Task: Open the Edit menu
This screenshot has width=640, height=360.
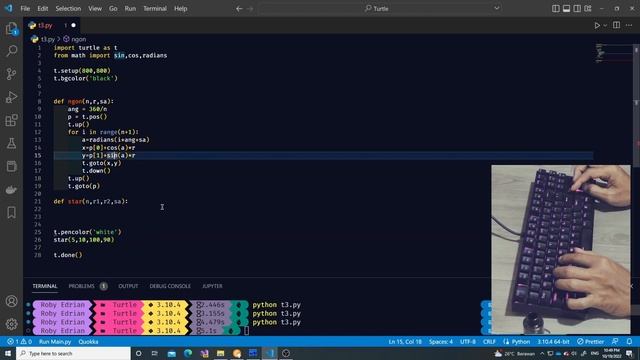Action: [42, 9]
